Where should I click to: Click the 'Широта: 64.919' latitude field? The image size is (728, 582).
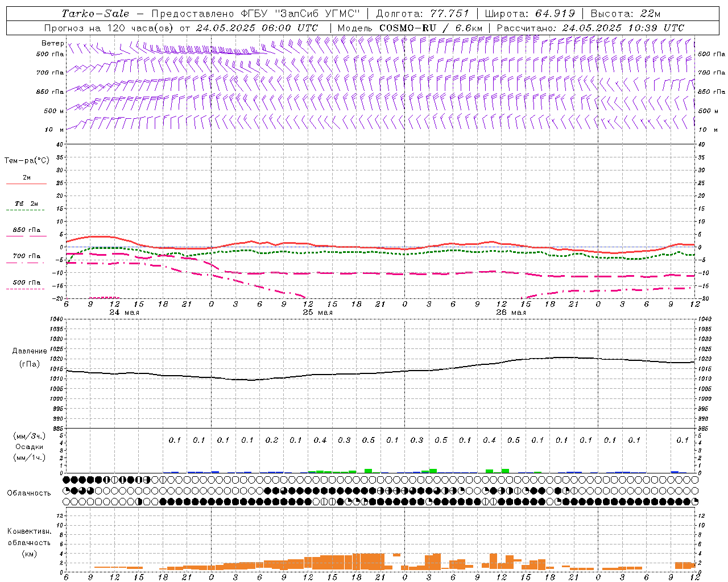coord(530,14)
